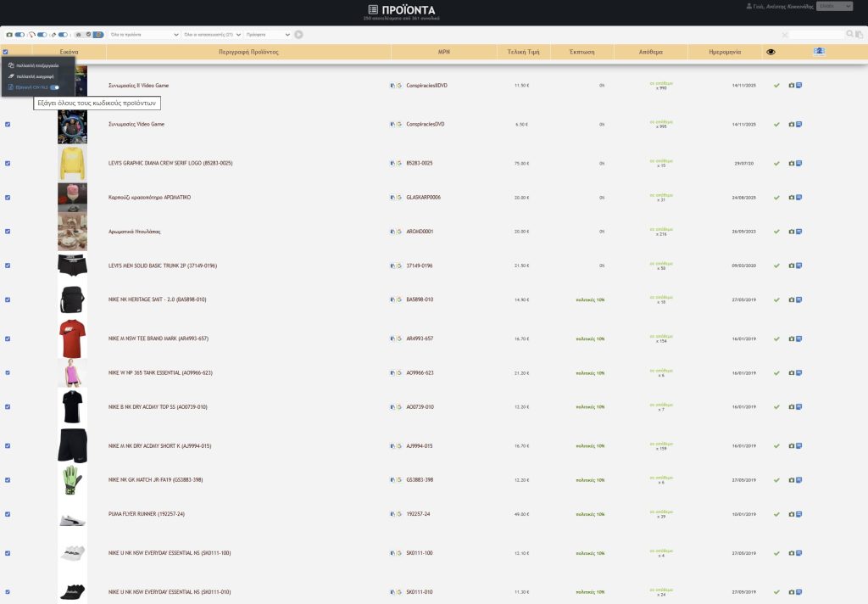Image resolution: width=868 pixels, height=604 pixels.
Task: Click camera icon in LEVI'S GRAPHIC DIANA row
Action: tap(792, 163)
